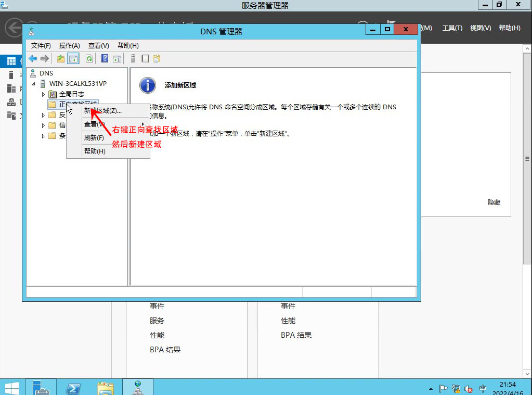Expand the 全局日志 tree node
532x395 pixels.
[x=43, y=94]
